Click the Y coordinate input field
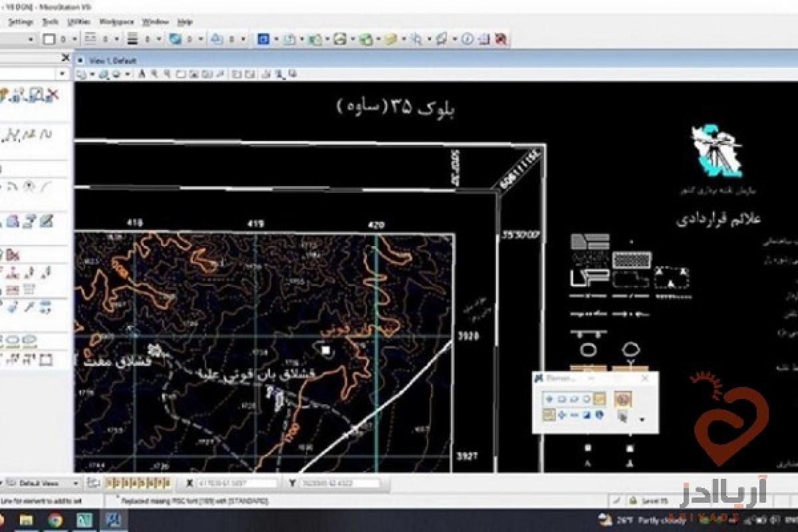The image size is (798, 532). 341,483
